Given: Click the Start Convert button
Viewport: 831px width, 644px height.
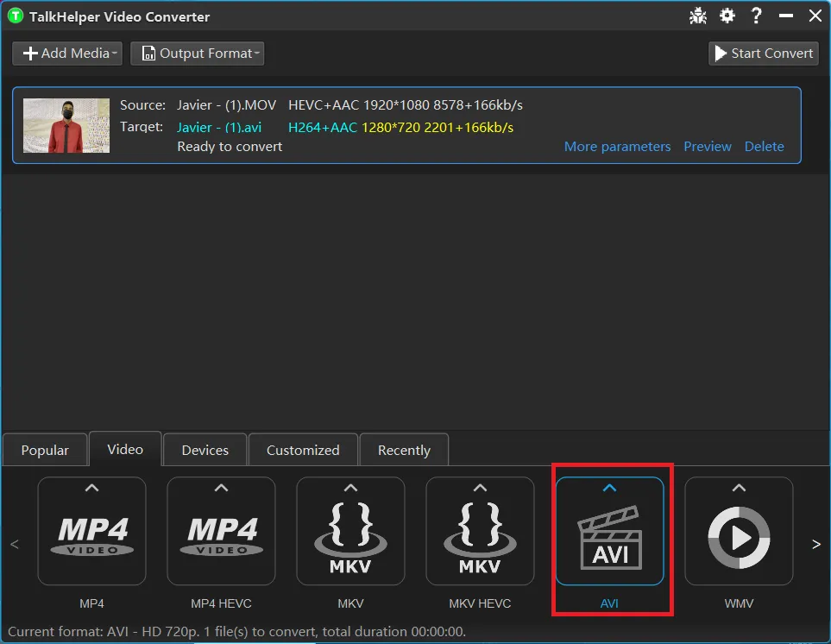Looking at the screenshot, I should tap(764, 54).
